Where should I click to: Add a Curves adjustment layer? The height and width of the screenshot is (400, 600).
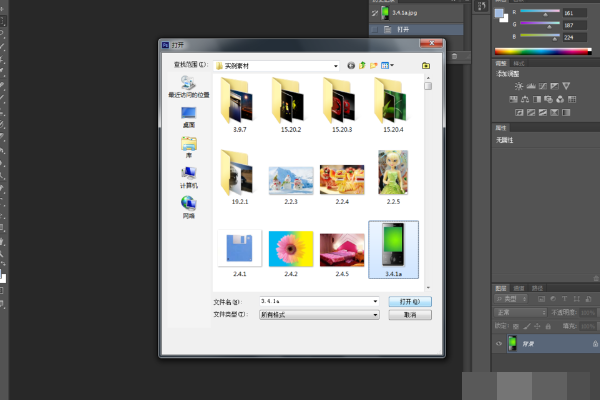coord(543,86)
